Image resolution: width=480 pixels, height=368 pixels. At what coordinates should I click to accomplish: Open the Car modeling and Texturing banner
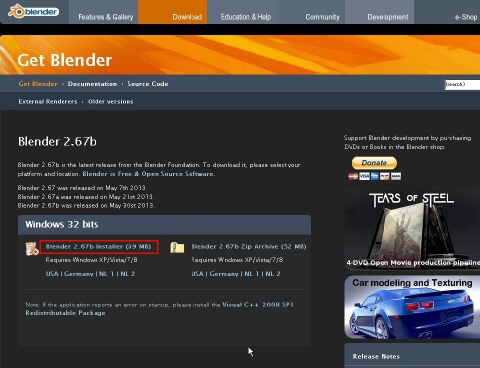pyautogui.click(x=412, y=307)
